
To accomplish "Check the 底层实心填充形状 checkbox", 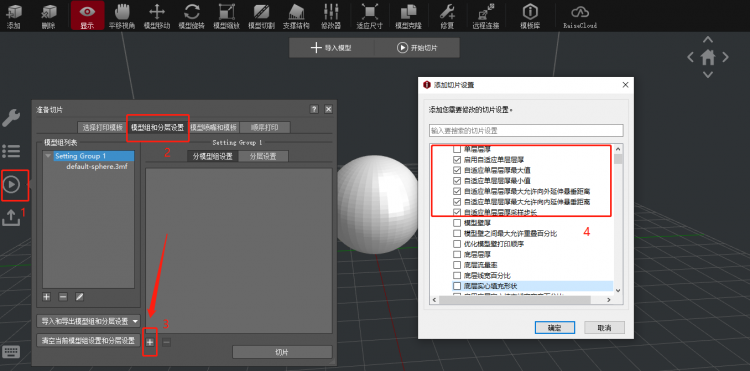I will 456,286.
